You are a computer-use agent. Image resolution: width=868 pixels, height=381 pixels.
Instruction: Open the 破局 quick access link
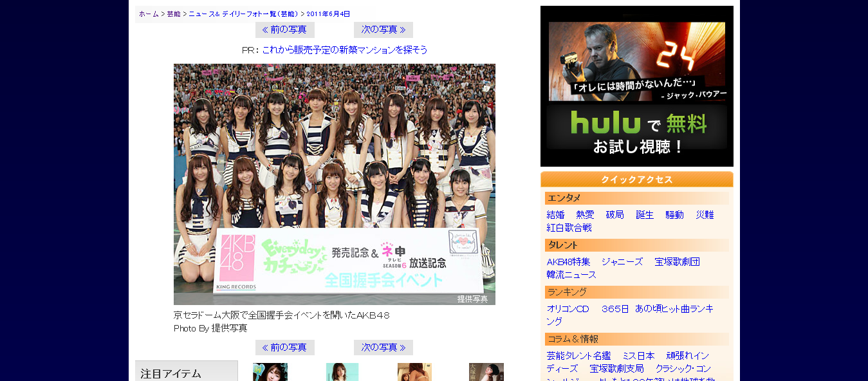click(x=615, y=215)
